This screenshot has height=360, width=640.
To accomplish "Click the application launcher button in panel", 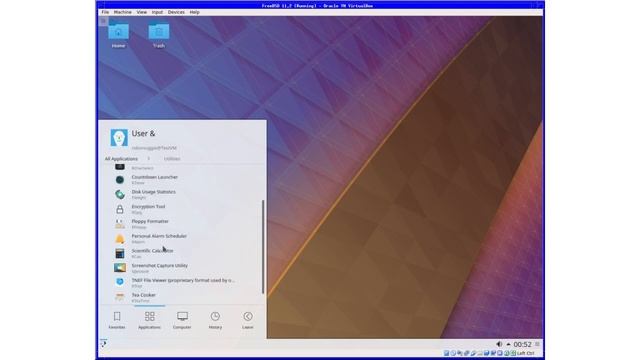I will point(104,344).
